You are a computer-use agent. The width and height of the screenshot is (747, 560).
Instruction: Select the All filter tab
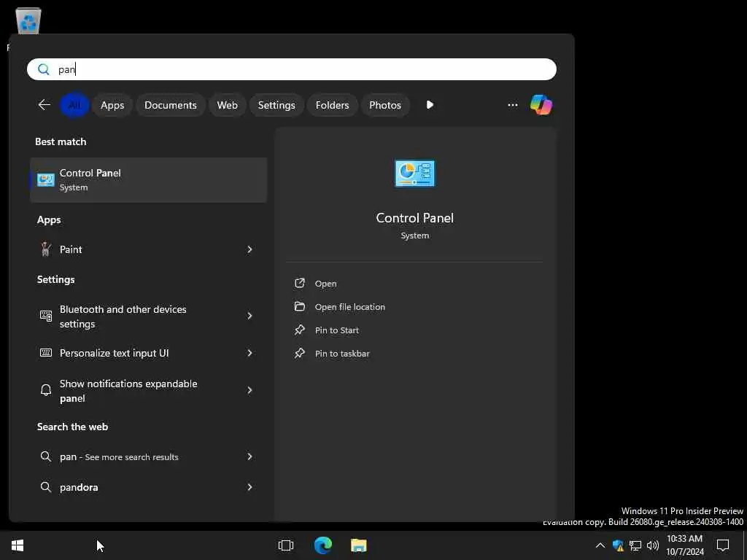(74, 105)
